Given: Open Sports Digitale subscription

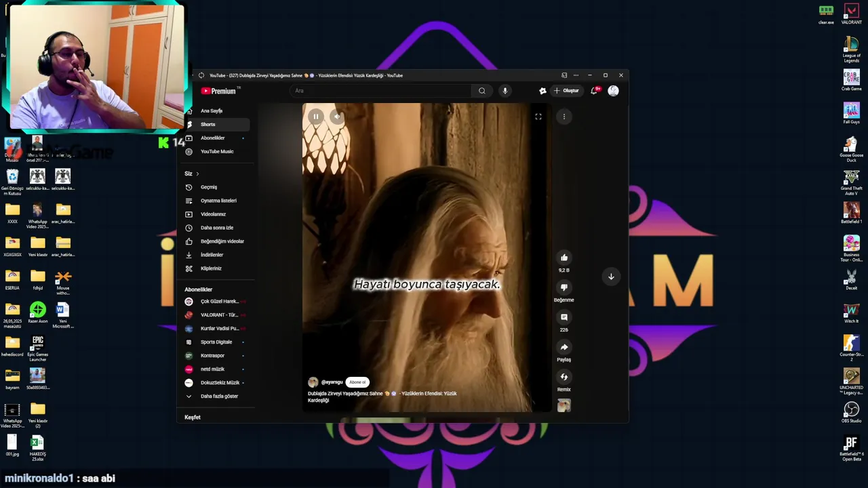Looking at the screenshot, I should 216,342.
